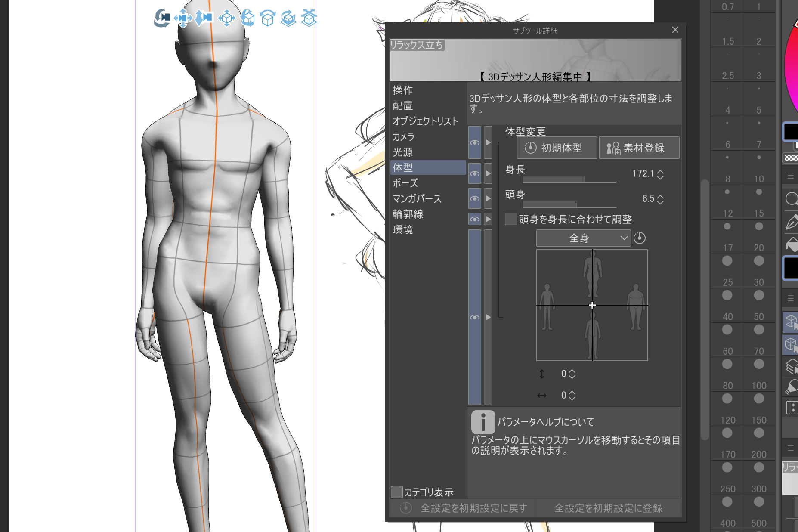Switch to the ポーズ category tab
This screenshot has width=798, height=532.
(405, 183)
